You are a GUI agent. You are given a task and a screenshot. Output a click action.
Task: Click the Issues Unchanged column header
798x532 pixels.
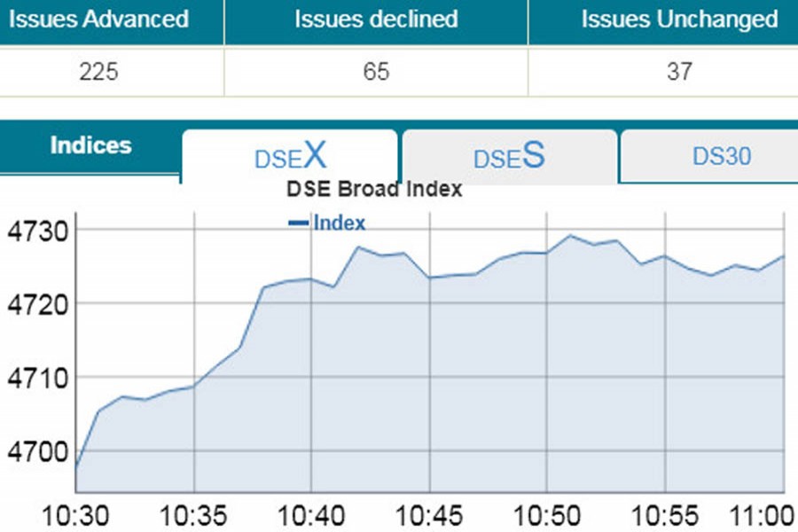click(679, 20)
